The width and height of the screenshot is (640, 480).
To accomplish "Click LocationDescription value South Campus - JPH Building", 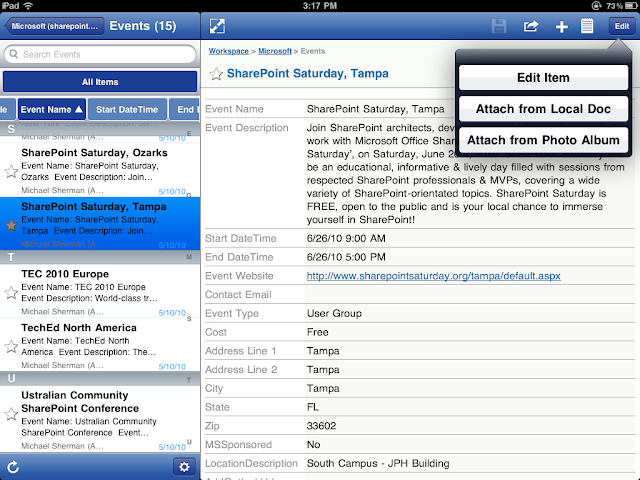I will [378, 463].
